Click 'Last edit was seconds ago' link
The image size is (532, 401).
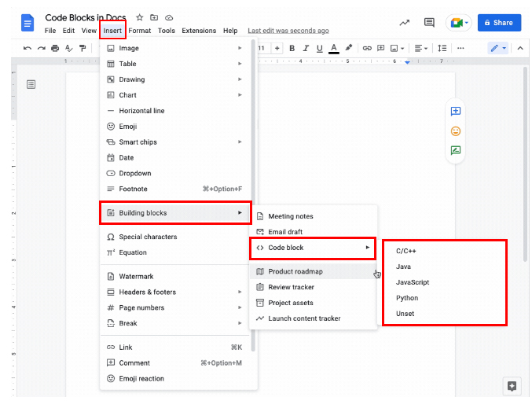[x=288, y=31]
